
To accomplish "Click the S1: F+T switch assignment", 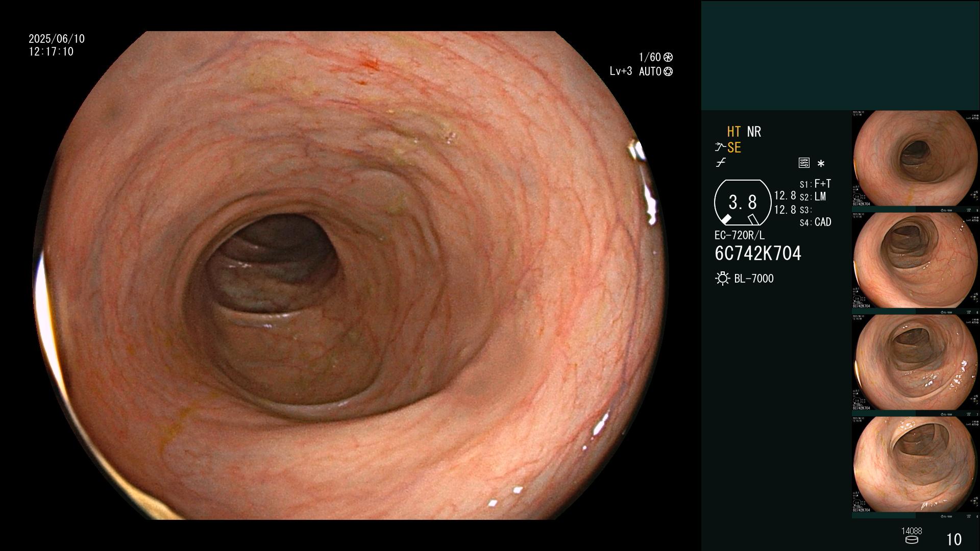I will [x=815, y=184].
